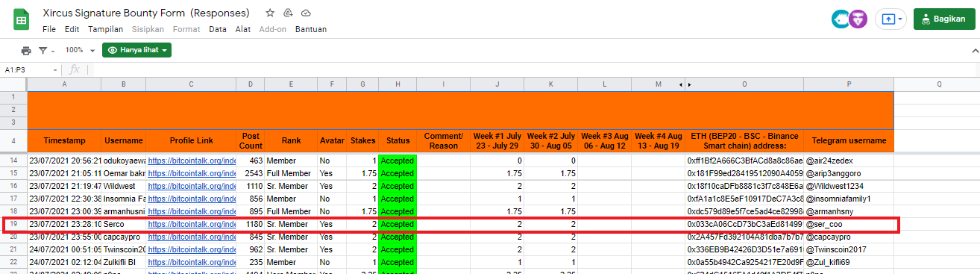Open Wildwest's bitcointalk profile link
This screenshot has height=274, width=980.
[x=191, y=186]
